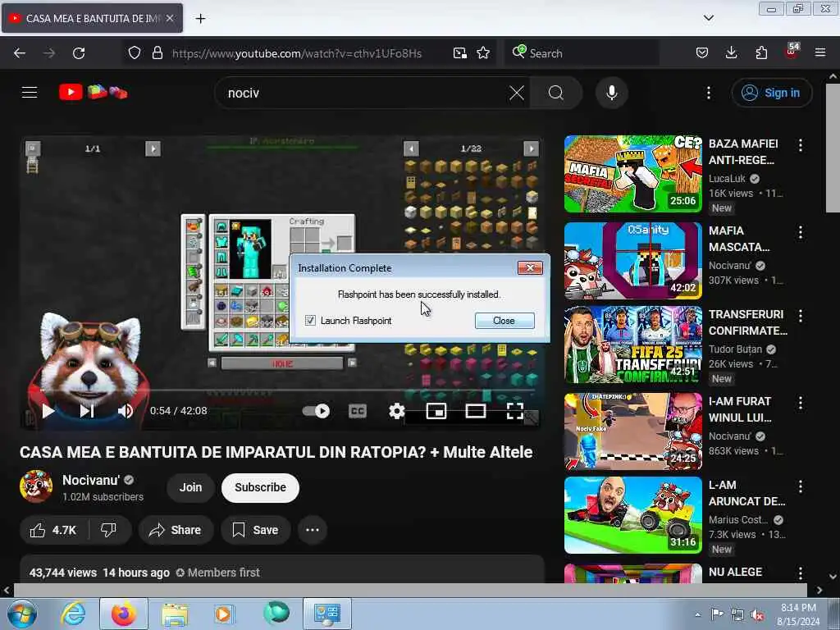Viewport: 840px width, 630px height.
Task: Focus the Firefox Search box
Action: coord(582,53)
